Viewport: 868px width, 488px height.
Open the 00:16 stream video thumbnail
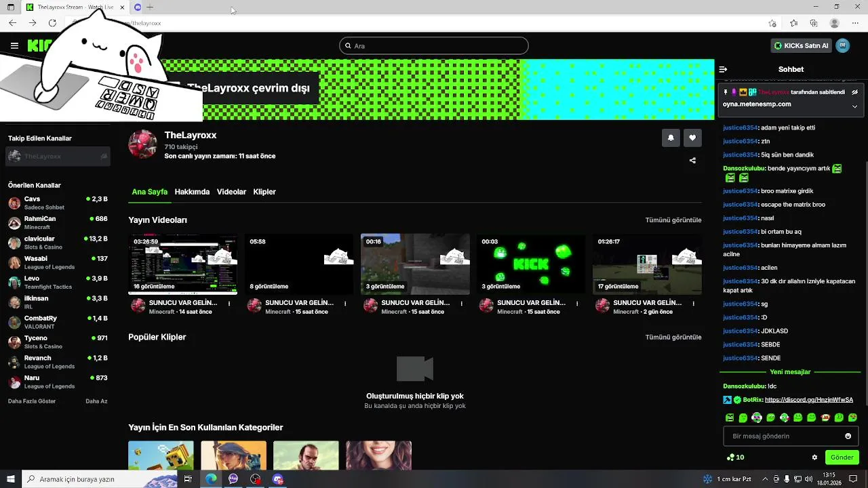coord(415,264)
